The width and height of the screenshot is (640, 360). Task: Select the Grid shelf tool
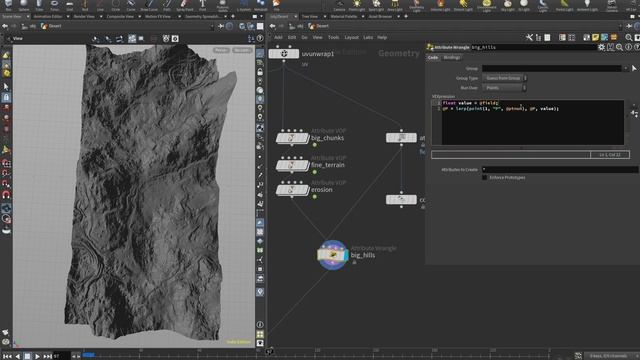pos(70,5)
